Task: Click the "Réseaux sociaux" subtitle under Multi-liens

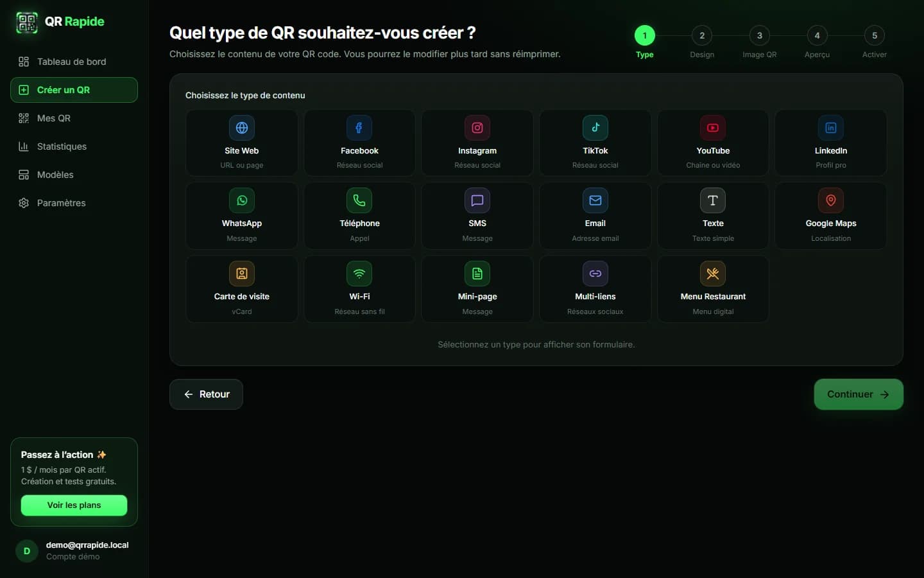Action: 595,311
